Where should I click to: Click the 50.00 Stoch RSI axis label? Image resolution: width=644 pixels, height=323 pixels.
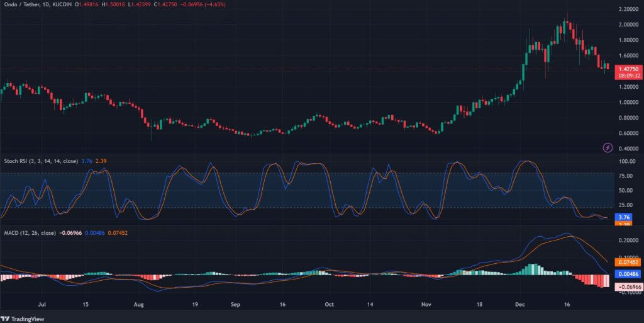(625, 191)
